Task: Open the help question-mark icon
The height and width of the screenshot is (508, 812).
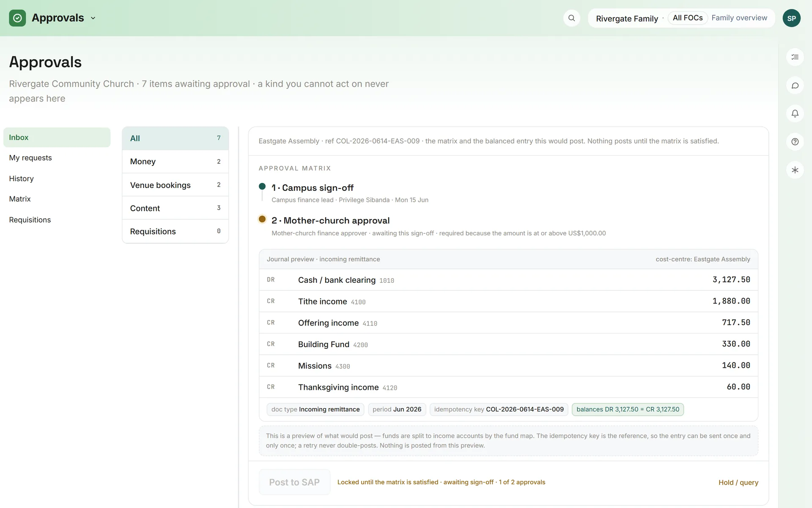Action: point(795,142)
